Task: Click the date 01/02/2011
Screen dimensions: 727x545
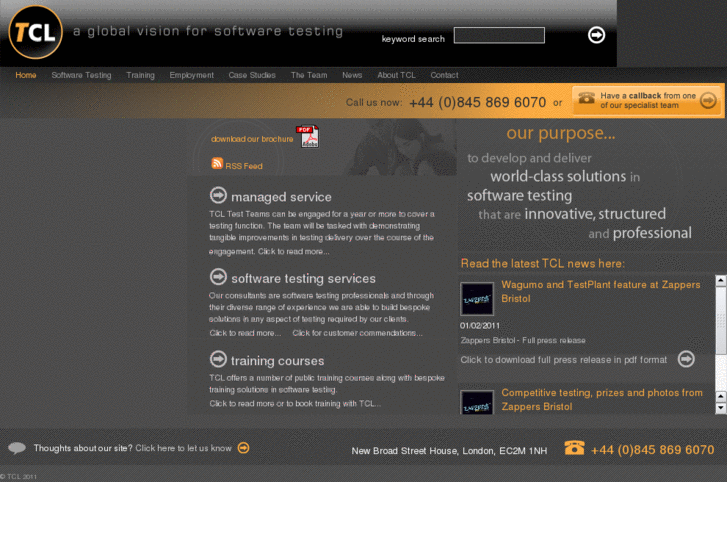Action: (x=479, y=326)
